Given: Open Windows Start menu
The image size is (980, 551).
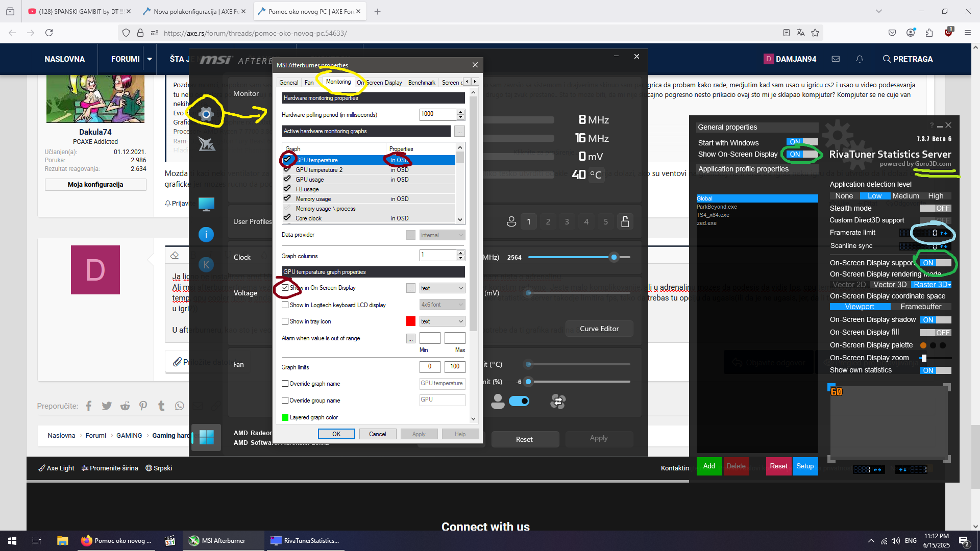Looking at the screenshot, I should point(12,541).
